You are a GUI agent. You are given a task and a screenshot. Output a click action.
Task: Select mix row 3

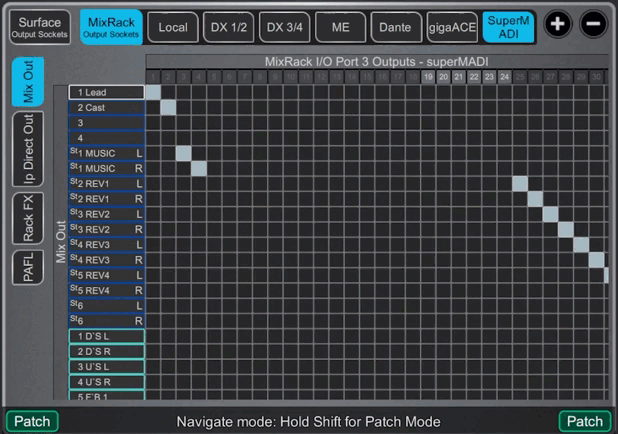107,123
